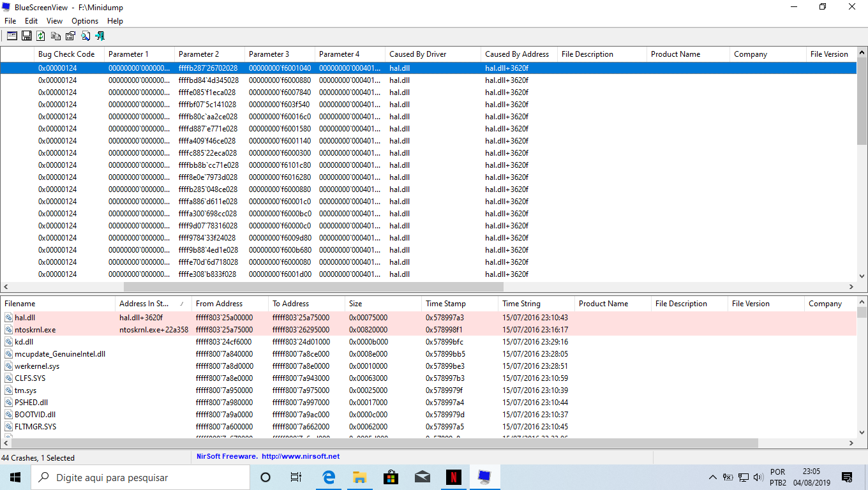Click the cell 00000000`f6016280
868x490 pixels.
[280, 177]
